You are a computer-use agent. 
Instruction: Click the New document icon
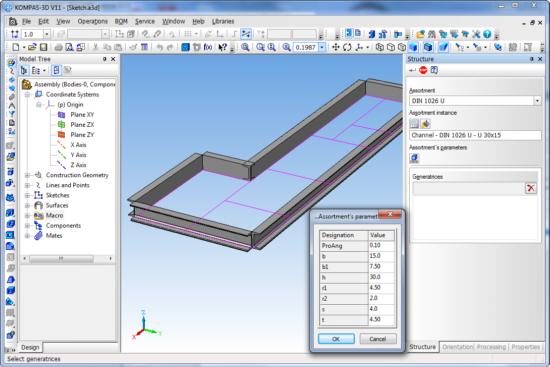pos(16,47)
